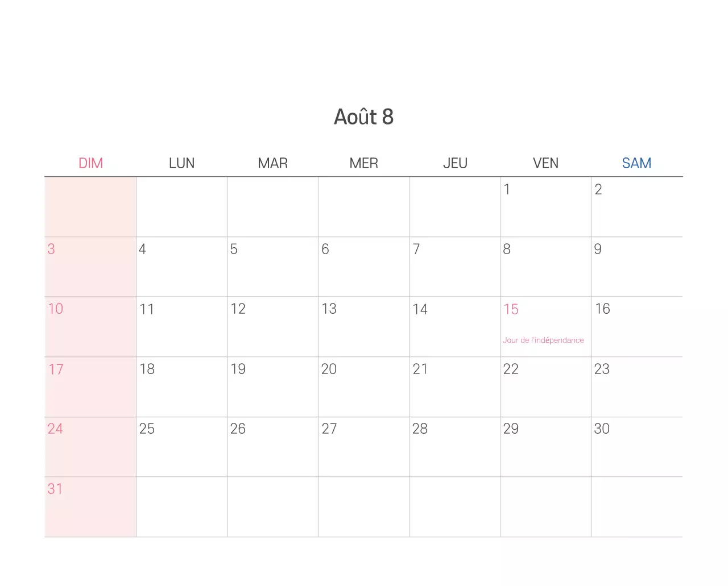Viewport: 728px width, 586px height.
Task: Click Saturday August 30
Action: point(636,446)
